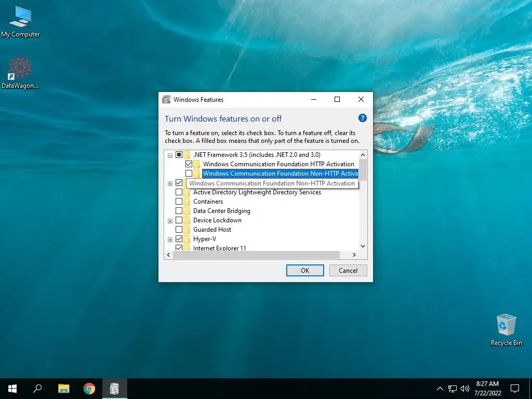Uncheck WCF HTTP Activation checkbox

tap(189, 164)
